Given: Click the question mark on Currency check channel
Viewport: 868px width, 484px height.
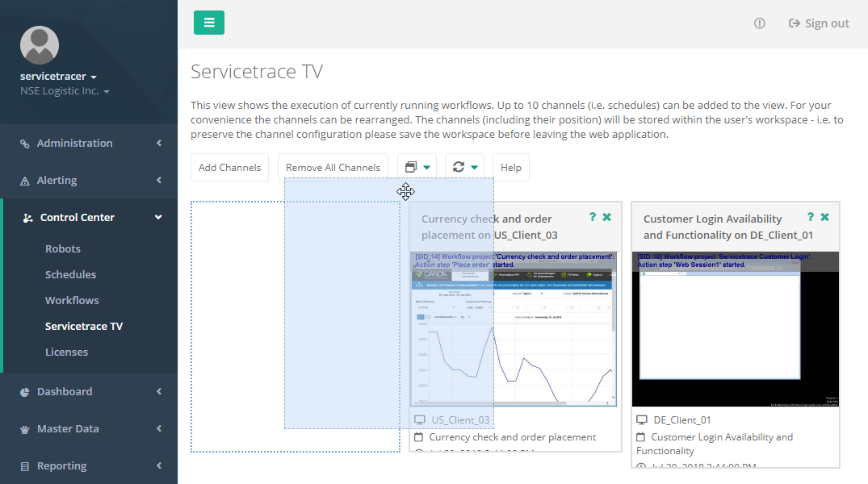Looking at the screenshot, I should coord(593,217).
